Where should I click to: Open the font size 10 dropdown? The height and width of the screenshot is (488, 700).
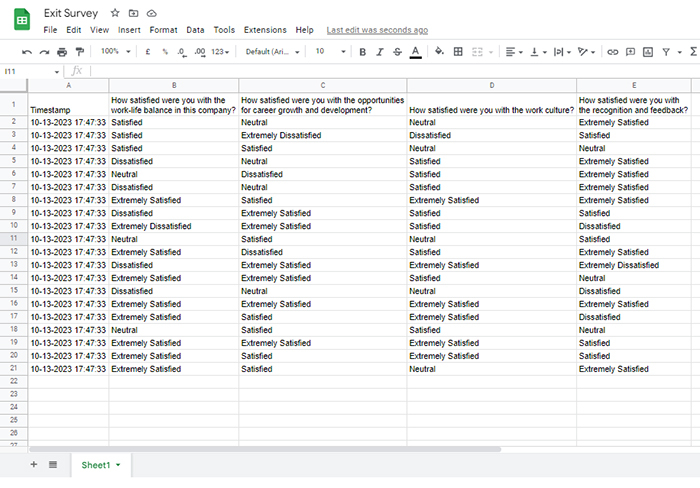coord(330,51)
